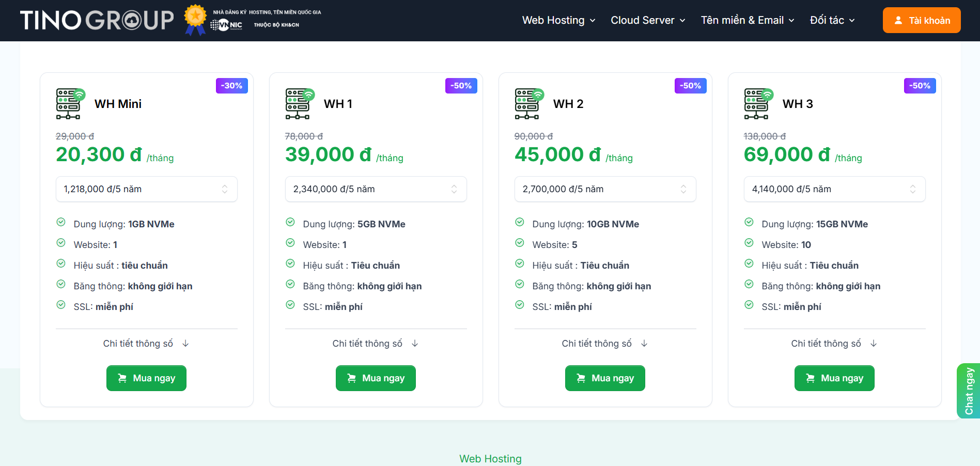Open the Tên miền & Email menu
The width and height of the screenshot is (980, 466).
(747, 20)
